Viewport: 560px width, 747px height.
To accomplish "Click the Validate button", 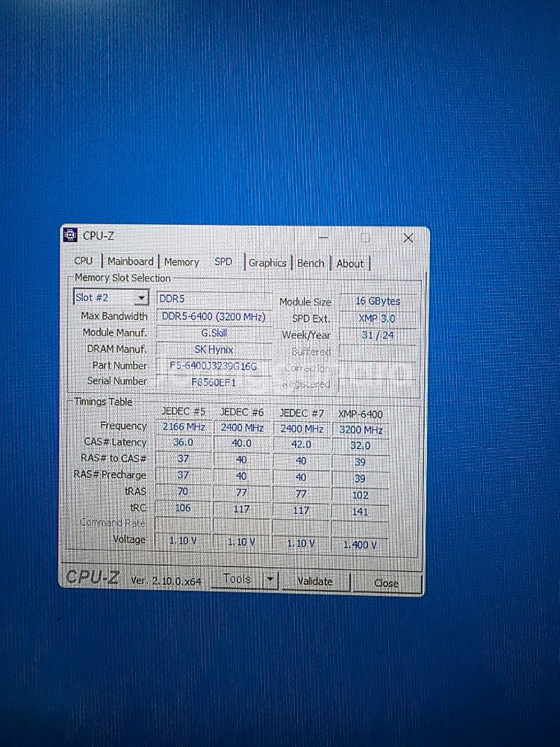I will click(x=315, y=580).
